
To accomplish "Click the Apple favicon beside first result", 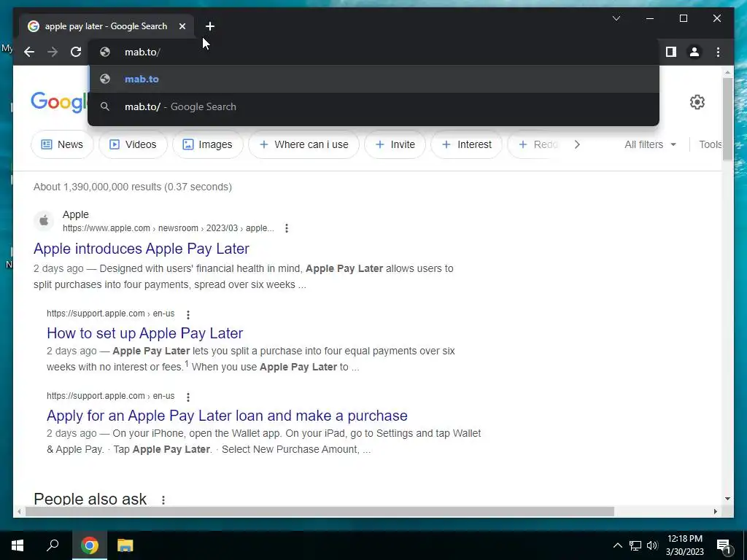I will [x=44, y=220].
